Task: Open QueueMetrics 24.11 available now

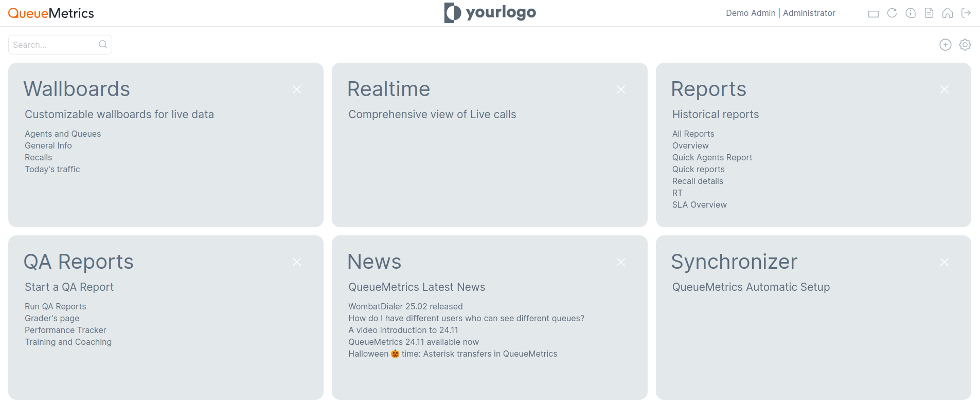Action: (x=413, y=342)
